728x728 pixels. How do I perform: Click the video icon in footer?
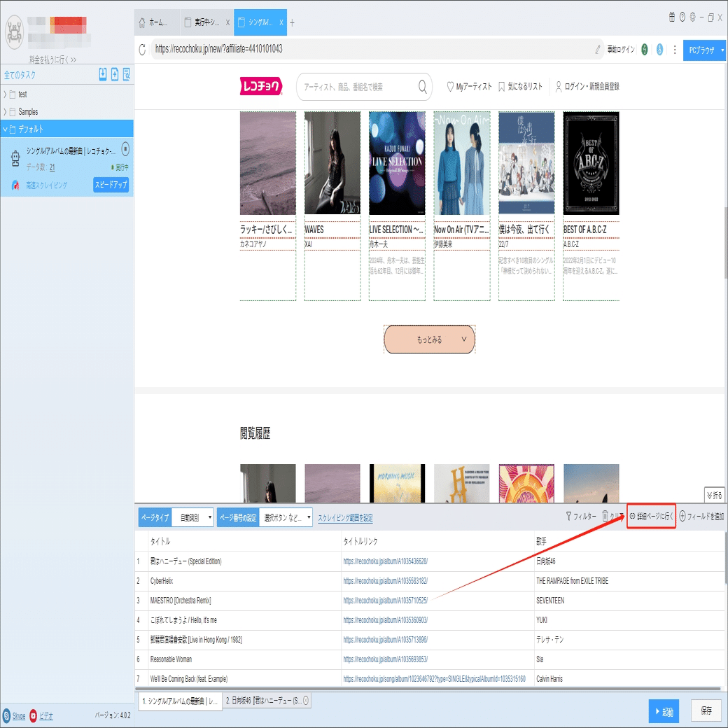click(x=34, y=715)
